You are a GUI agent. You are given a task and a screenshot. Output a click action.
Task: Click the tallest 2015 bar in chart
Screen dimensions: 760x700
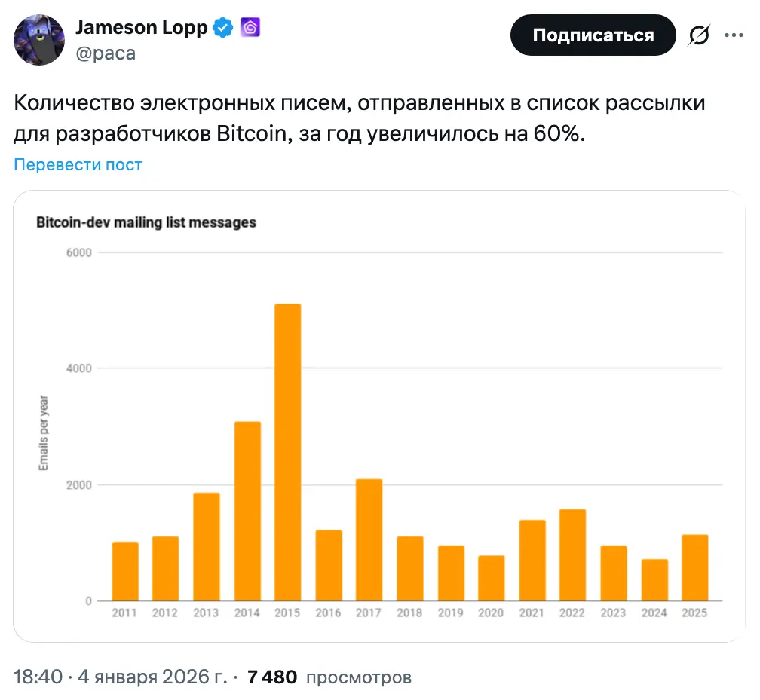click(287, 452)
